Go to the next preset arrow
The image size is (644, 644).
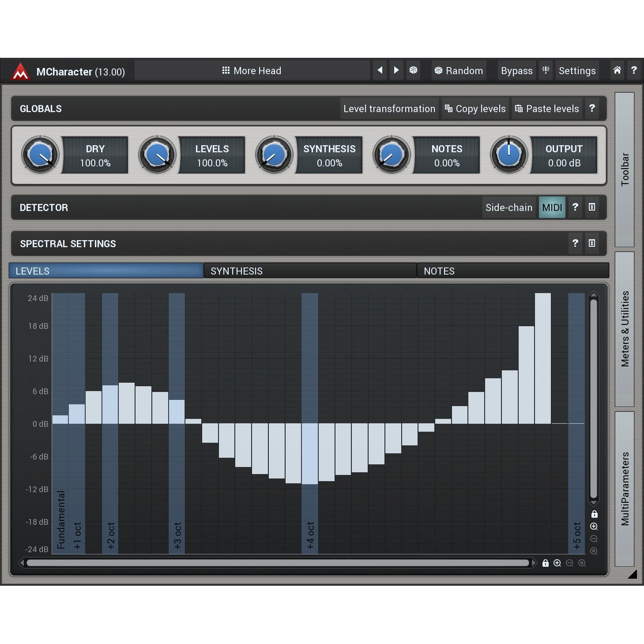[x=396, y=71]
